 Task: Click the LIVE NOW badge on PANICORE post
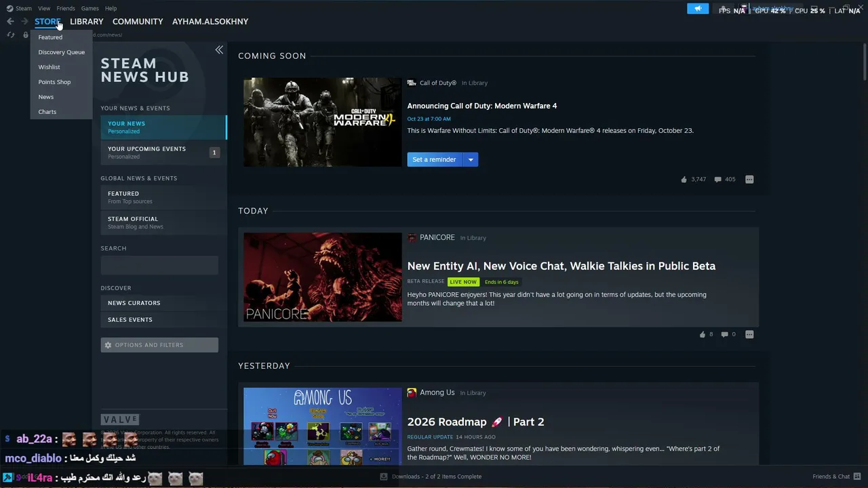coord(463,282)
